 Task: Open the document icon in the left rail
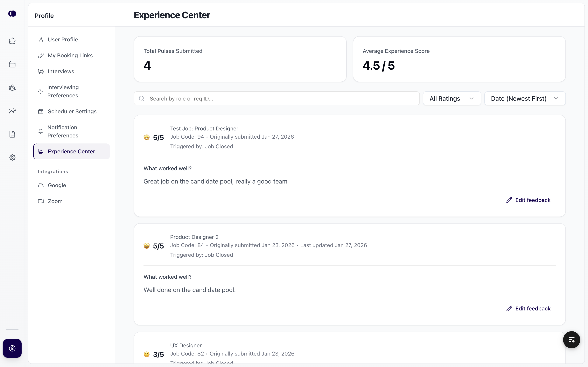[12, 134]
